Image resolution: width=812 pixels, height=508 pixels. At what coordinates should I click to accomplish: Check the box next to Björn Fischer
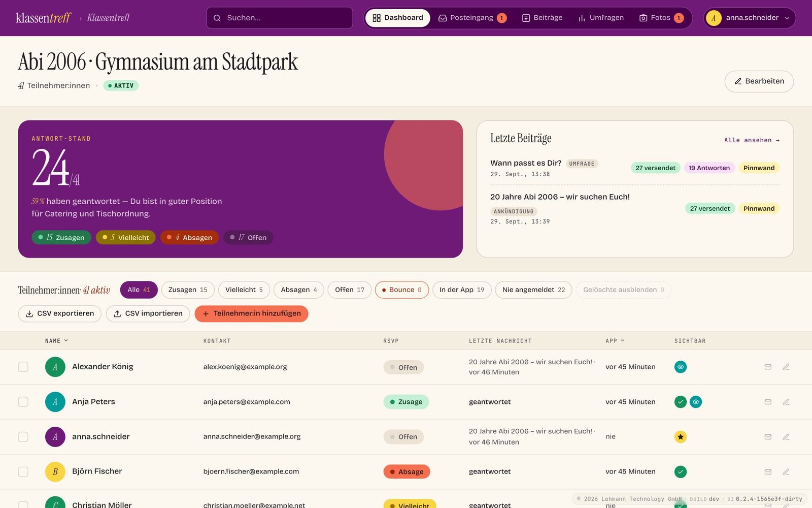(23, 472)
